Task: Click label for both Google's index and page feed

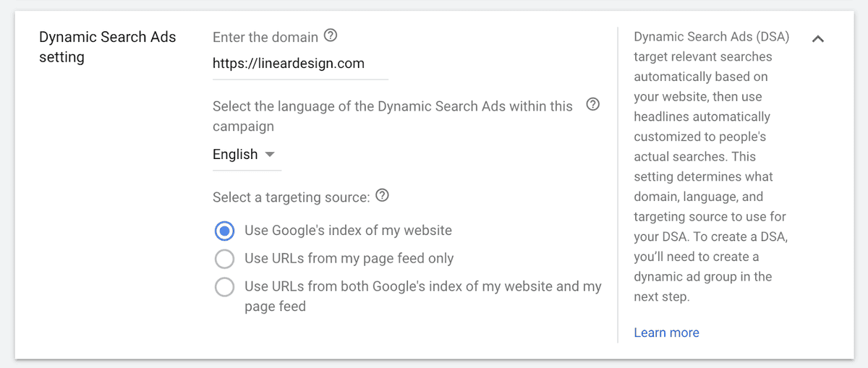Action: click(423, 296)
